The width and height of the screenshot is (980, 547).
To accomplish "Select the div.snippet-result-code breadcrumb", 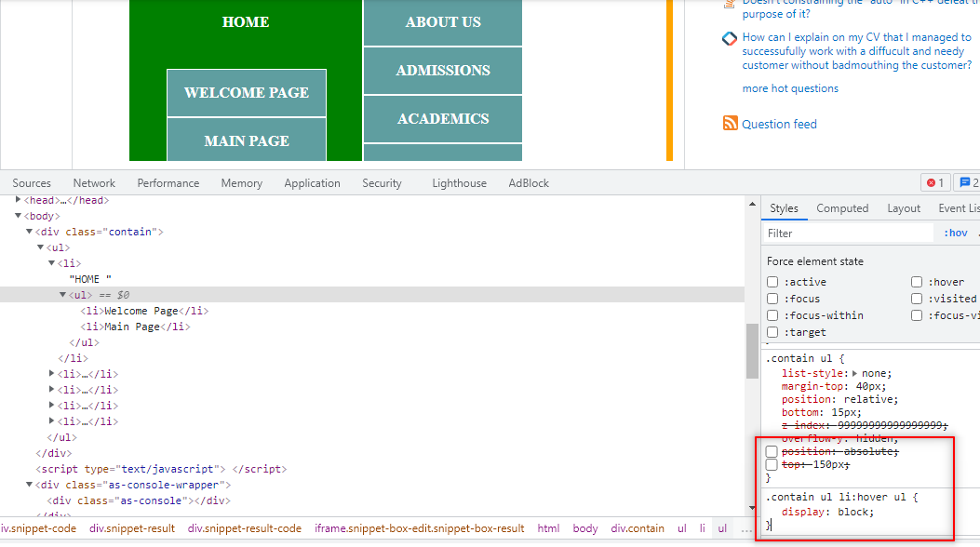I will pyautogui.click(x=245, y=528).
